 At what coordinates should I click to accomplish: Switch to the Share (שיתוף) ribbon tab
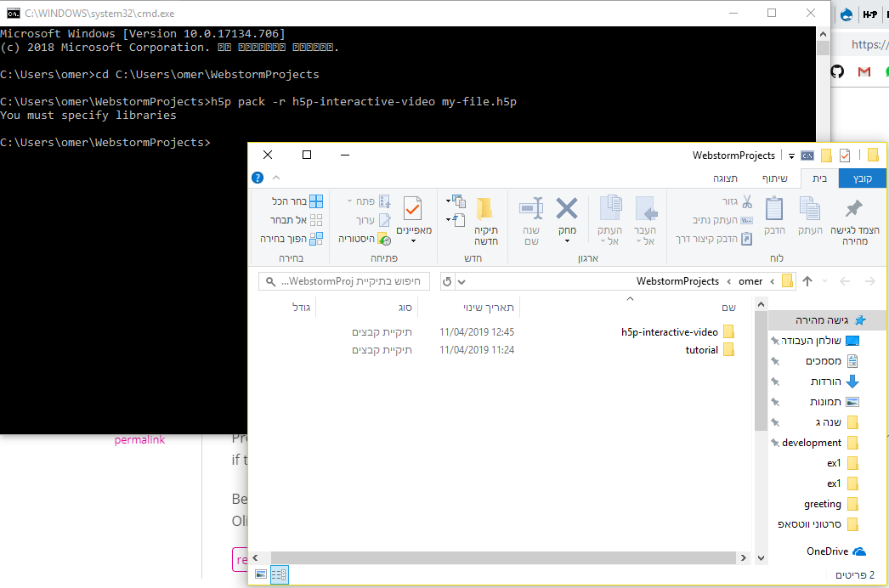(x=774, y=178)
